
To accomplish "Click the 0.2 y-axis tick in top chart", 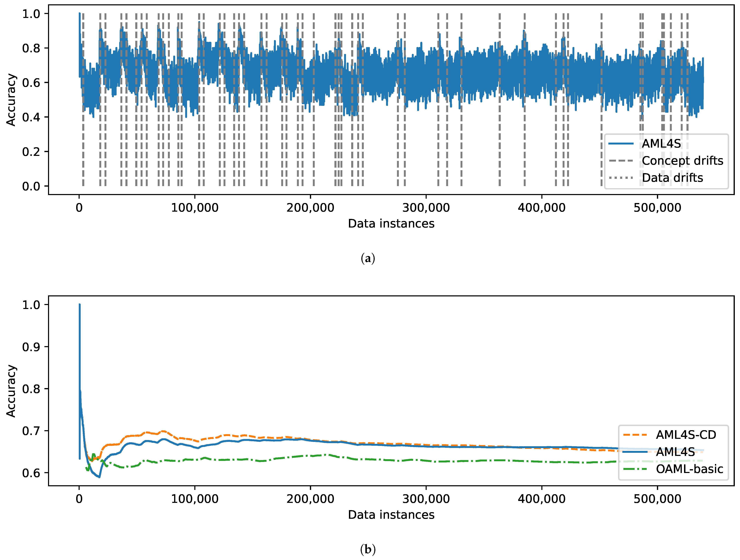I will click(31, 152).
